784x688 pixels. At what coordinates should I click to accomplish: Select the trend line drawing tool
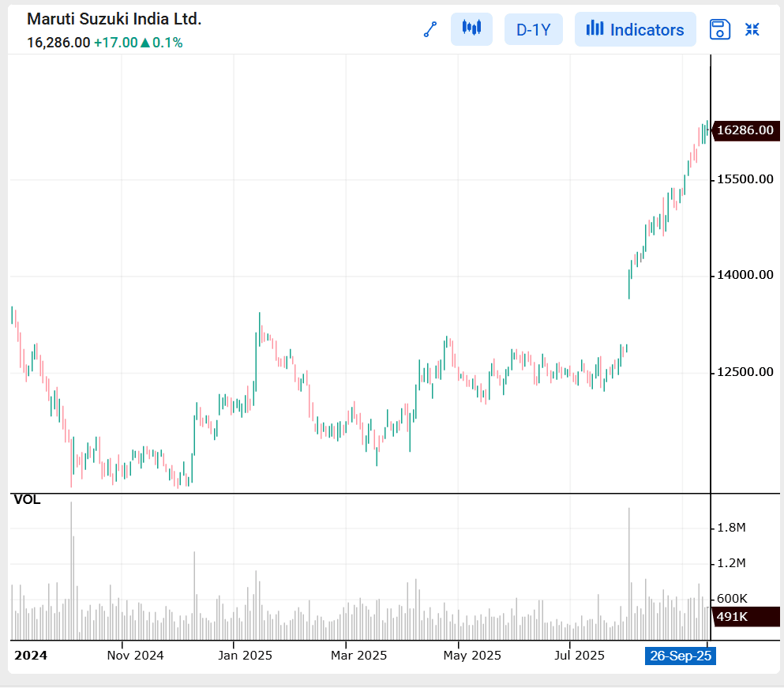(x=430, y=29)
